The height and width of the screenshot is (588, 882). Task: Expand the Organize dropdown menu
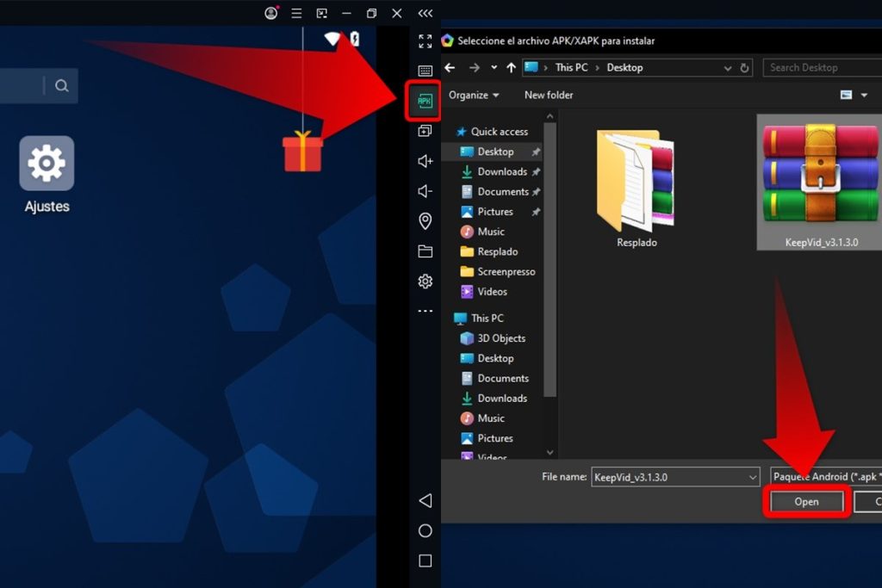click(474, 95)
